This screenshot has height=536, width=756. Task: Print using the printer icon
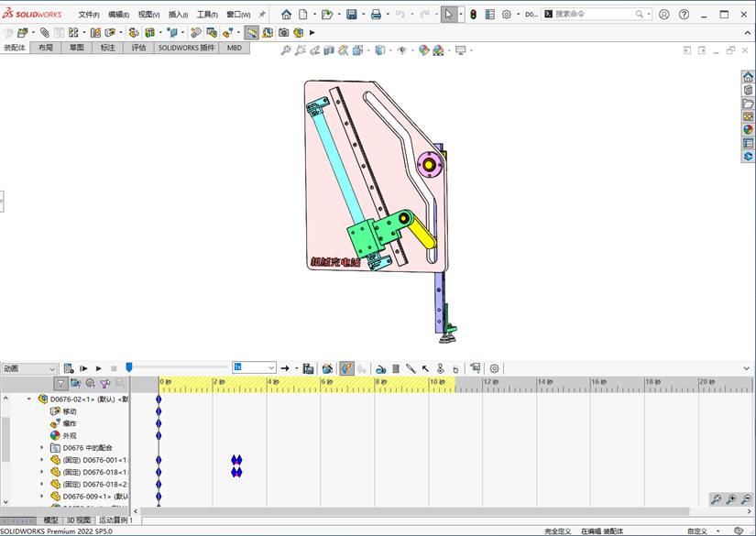(376, 15)
